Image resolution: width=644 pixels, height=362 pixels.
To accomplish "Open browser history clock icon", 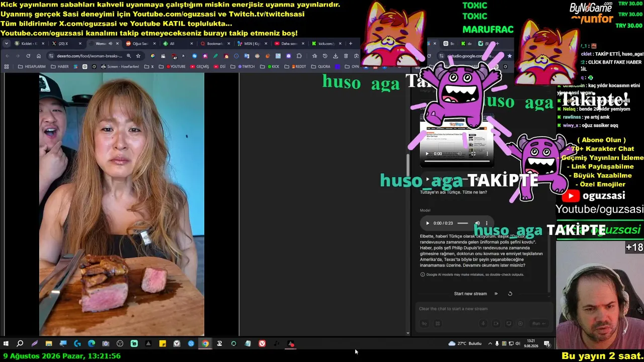I will point(325,56).
